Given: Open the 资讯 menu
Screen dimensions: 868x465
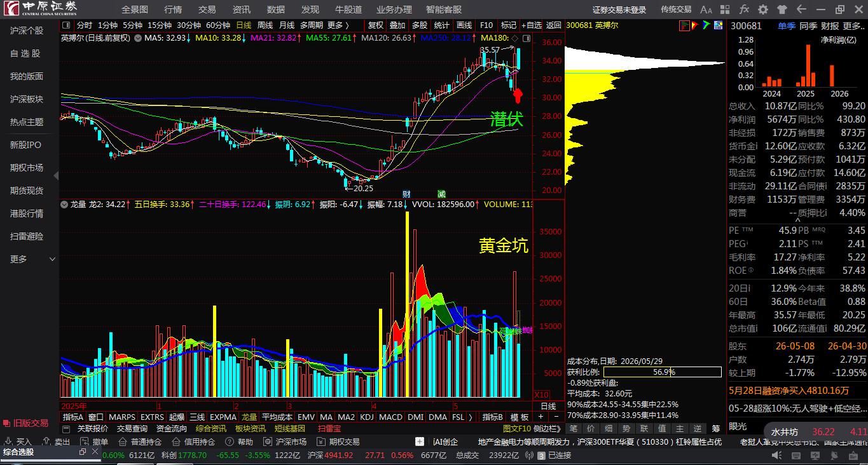Looking at the screenshot, I should [x=242, y=10].
